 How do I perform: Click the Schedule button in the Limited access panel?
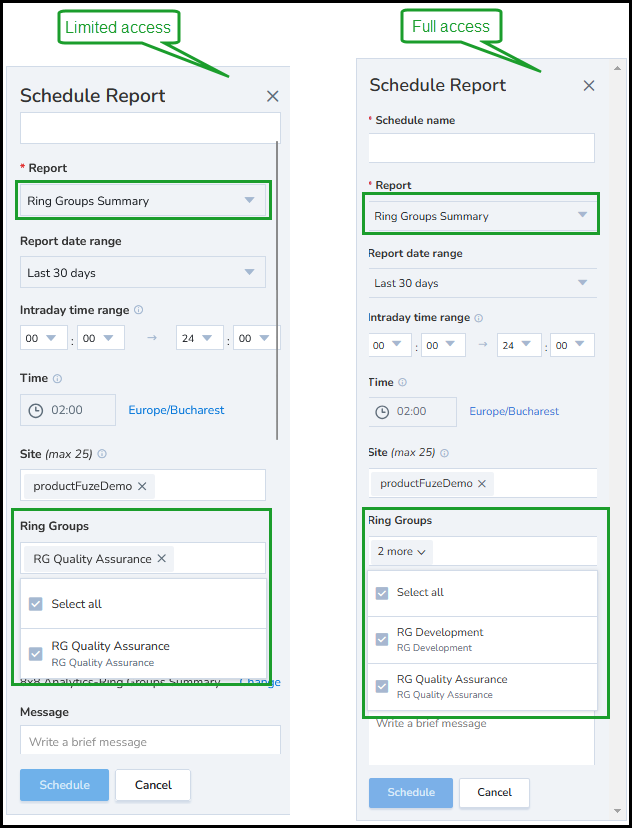tap(64, 785)
